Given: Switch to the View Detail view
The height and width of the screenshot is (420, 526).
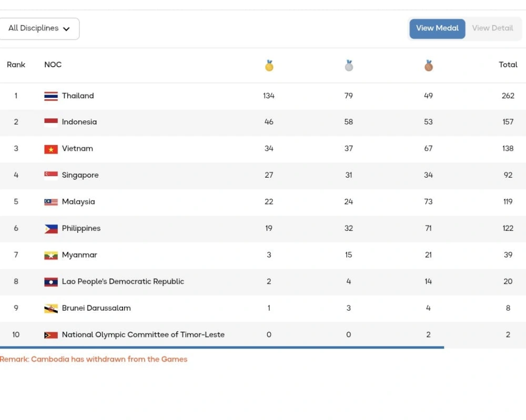Looking at the screenshot, I should pyautogui.click(x=493, y=28).
